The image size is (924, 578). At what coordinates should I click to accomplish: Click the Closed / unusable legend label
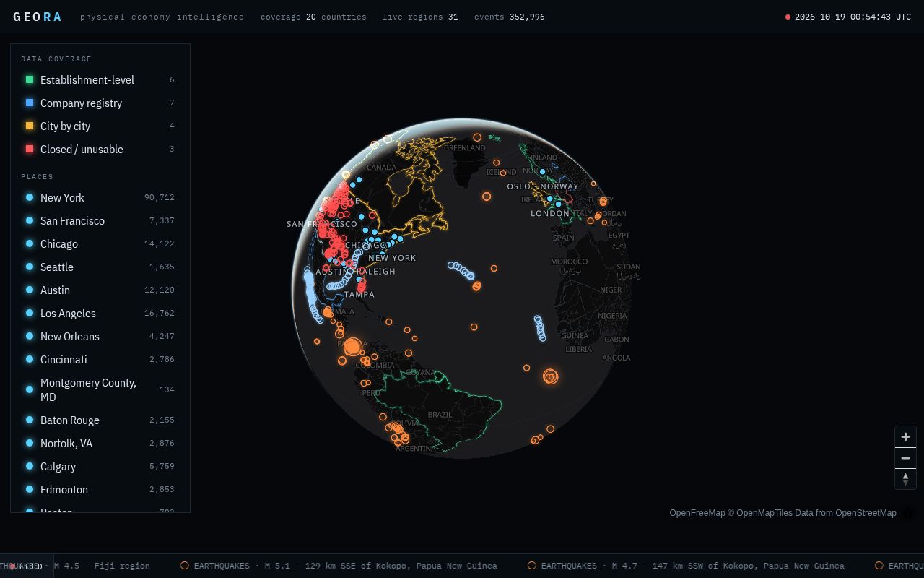point(82,149)
